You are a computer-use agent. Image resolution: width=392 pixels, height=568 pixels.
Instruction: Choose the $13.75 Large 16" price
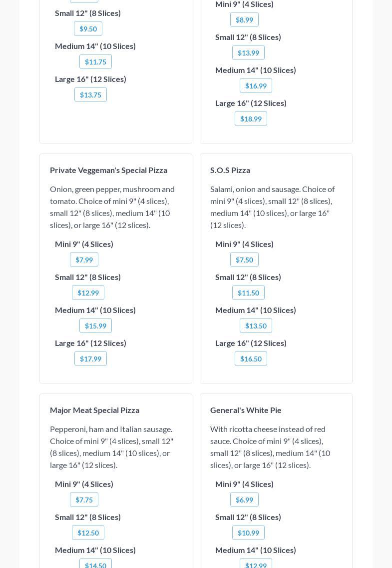90,95
